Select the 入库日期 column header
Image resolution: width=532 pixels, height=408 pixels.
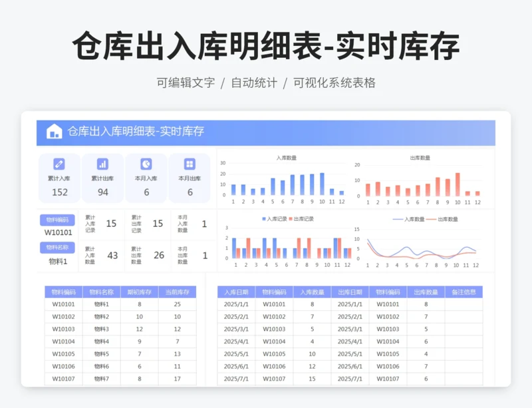tap(236, 292)
